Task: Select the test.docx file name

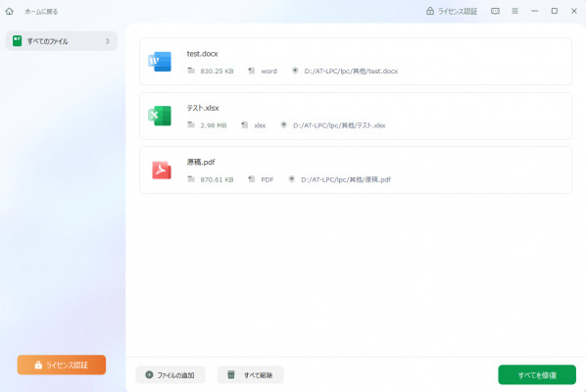Action: [x=202, y=54]
